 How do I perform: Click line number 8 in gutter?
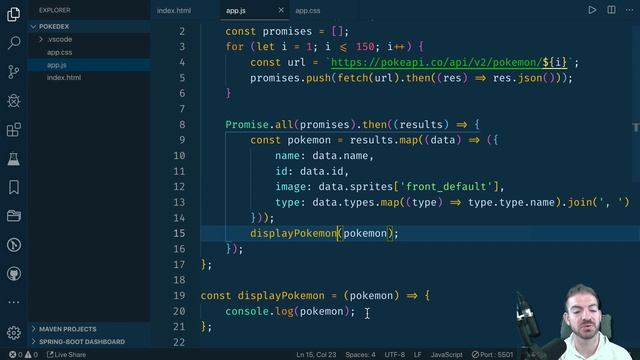coord(182,124)
